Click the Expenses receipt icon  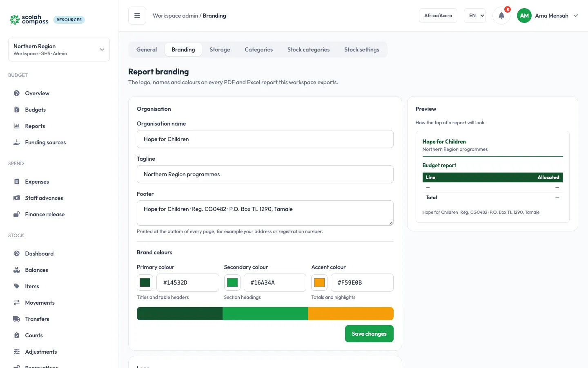(17, 182)
